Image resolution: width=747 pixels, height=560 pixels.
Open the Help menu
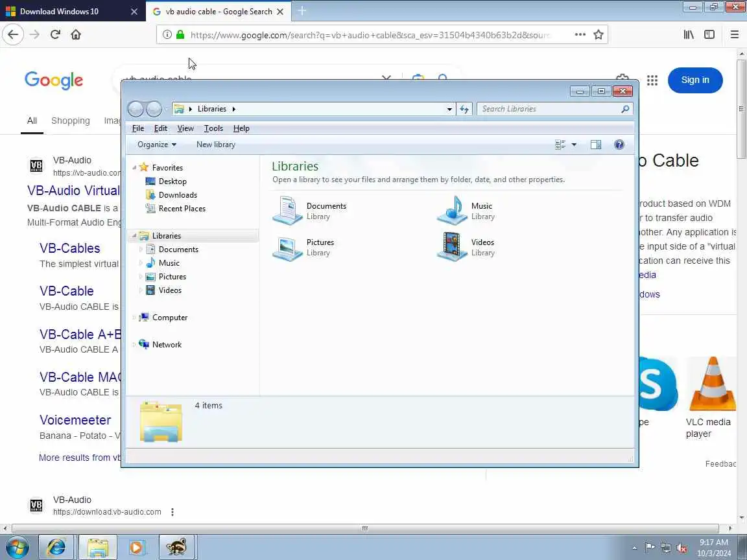[241, 128]
